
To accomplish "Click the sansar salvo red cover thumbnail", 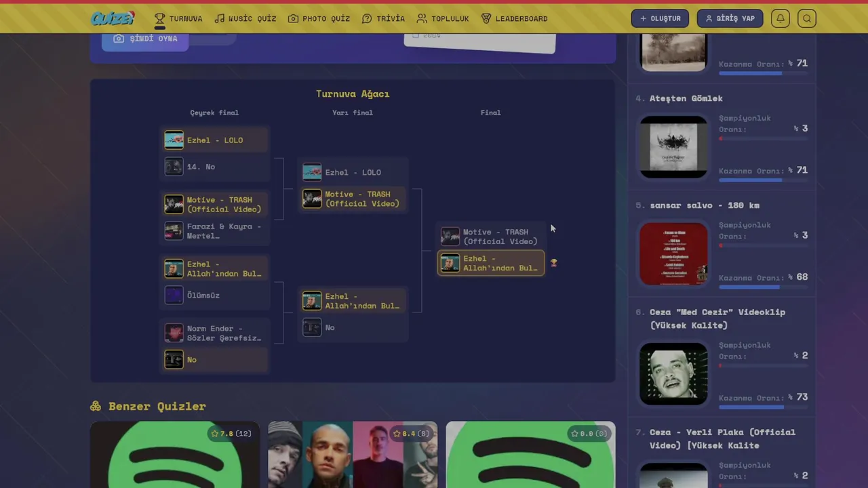I will point(673,254).
